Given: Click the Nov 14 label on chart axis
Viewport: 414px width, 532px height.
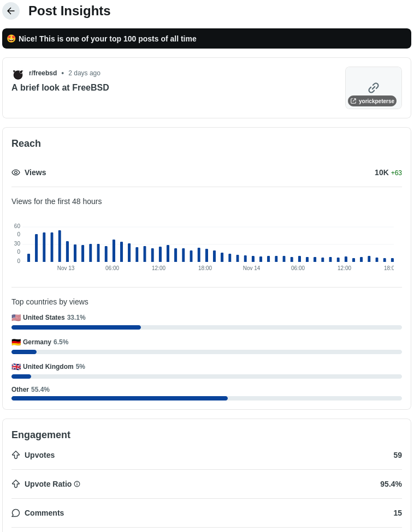Looking at the screenshot, I should 251,268.
